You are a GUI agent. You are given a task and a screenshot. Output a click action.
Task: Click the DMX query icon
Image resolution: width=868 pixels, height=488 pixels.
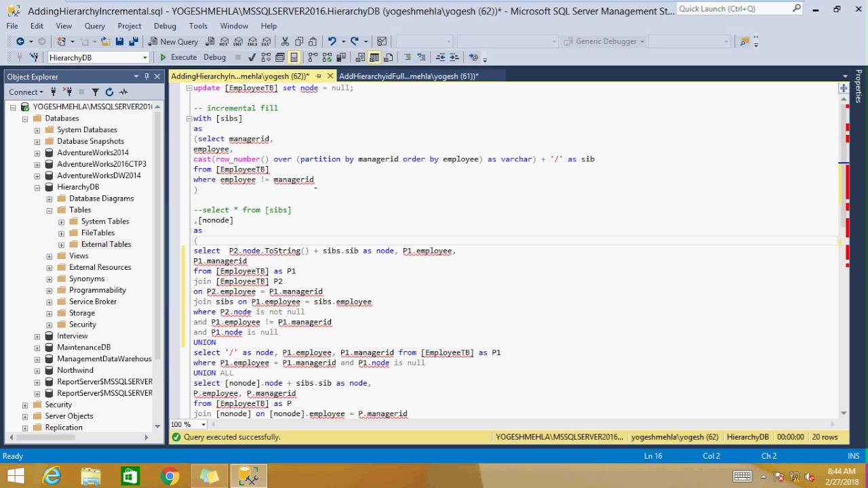pos(239,41)
